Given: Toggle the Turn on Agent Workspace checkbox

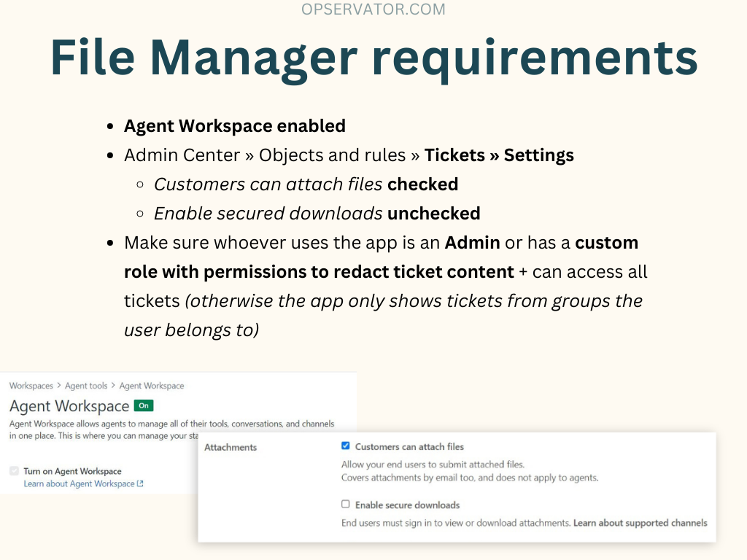Looking at the screenshot, I should pos(15,471).
